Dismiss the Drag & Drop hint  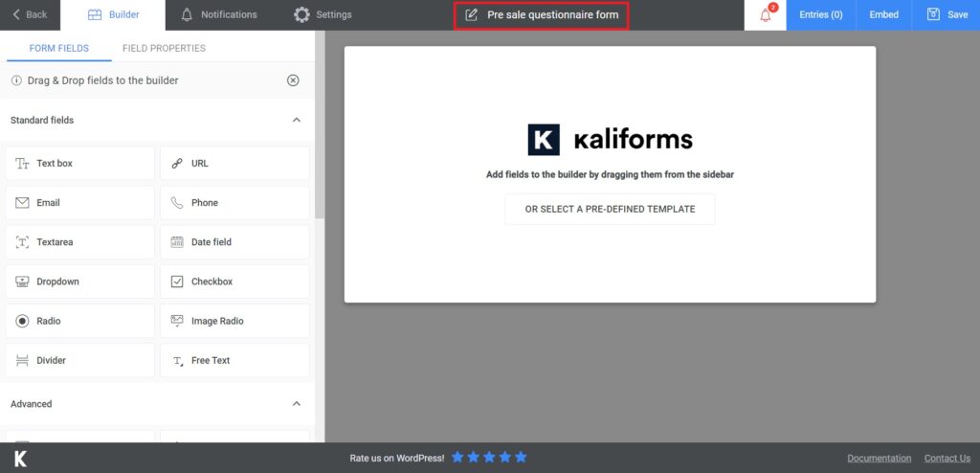click(x=293, y=80)
